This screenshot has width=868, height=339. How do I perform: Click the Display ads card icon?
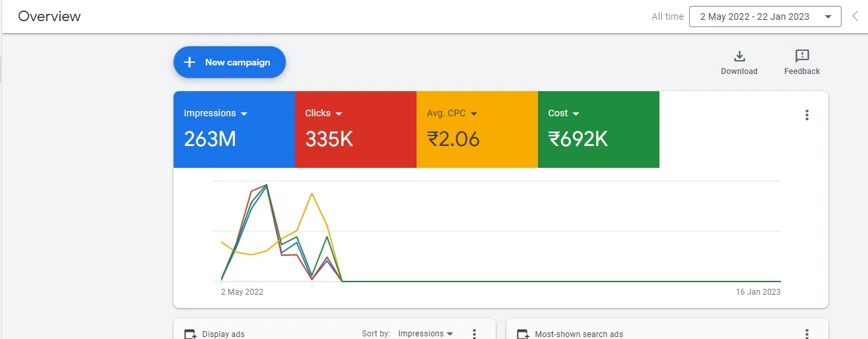click(190, 334)
